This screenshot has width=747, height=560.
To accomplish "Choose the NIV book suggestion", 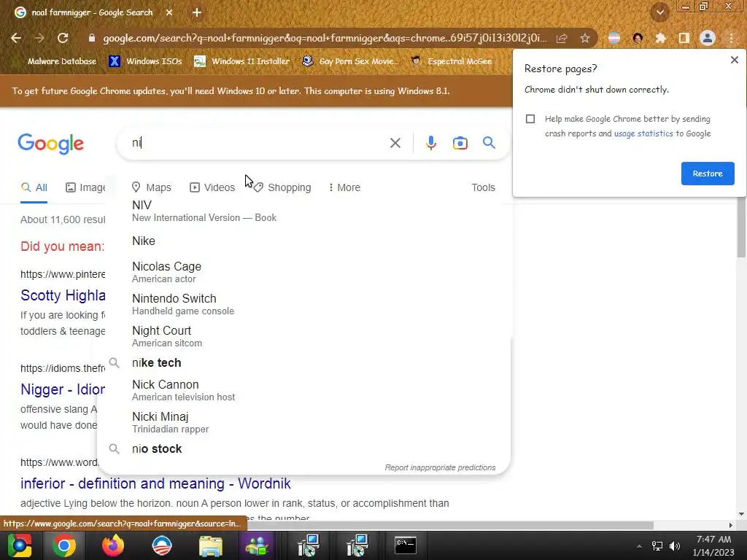I will tap(304, 211).
